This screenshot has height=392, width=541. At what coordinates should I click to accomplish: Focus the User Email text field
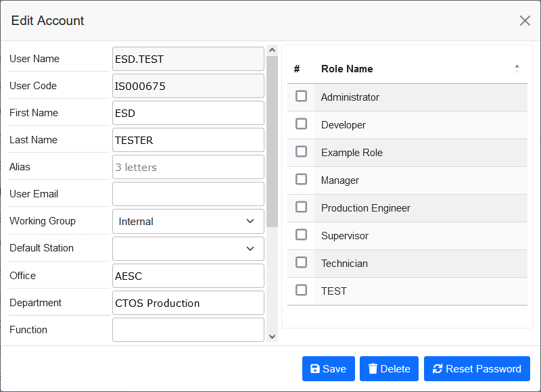coord(188,194)
